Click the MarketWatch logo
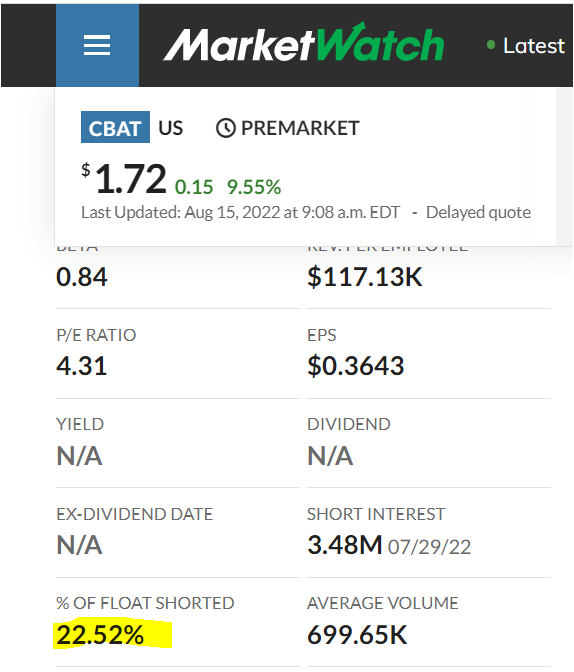The image size is (574, 672). [304, 43]
